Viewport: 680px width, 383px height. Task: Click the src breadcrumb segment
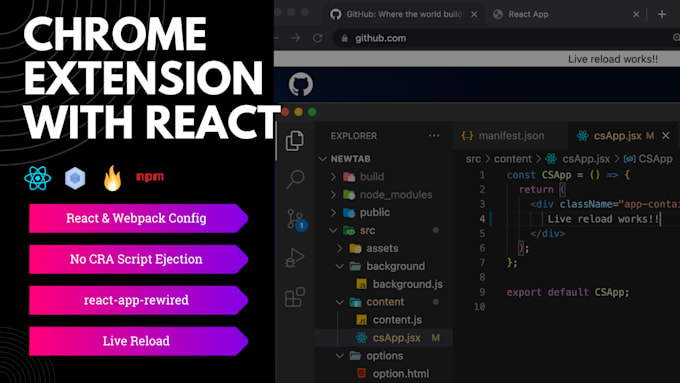coord(473,159)
